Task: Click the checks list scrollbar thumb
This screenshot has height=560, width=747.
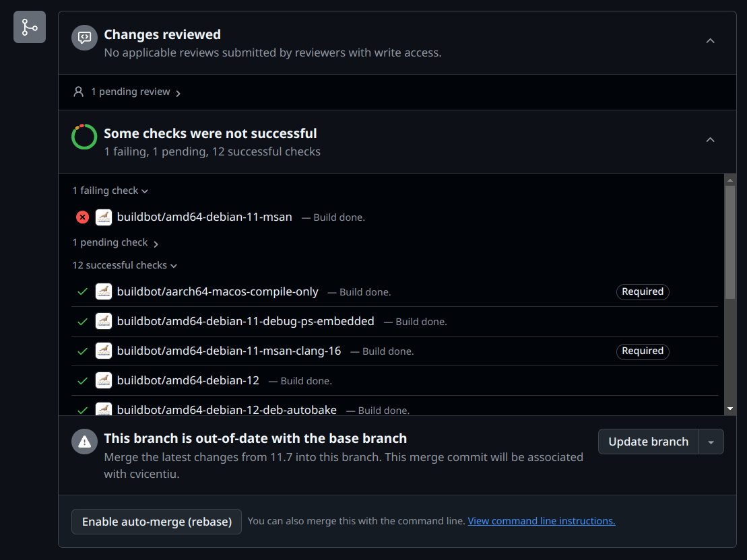Action: (x=729, y=242)
